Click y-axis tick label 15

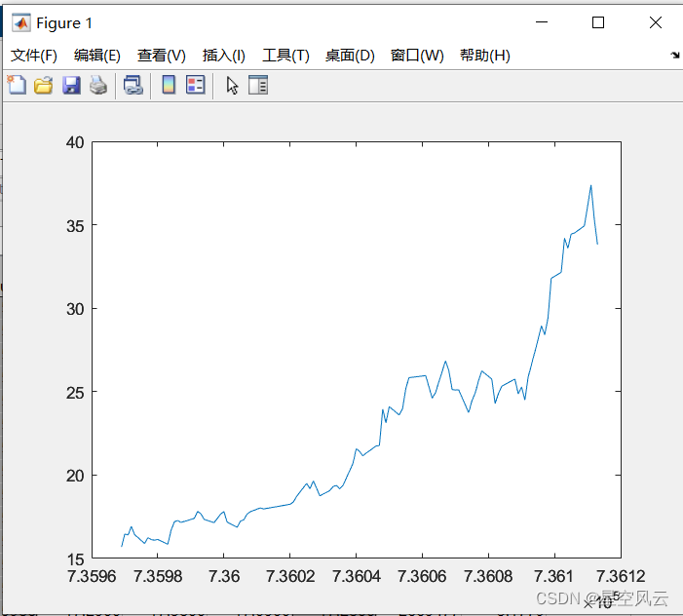[x=75, y=559]
